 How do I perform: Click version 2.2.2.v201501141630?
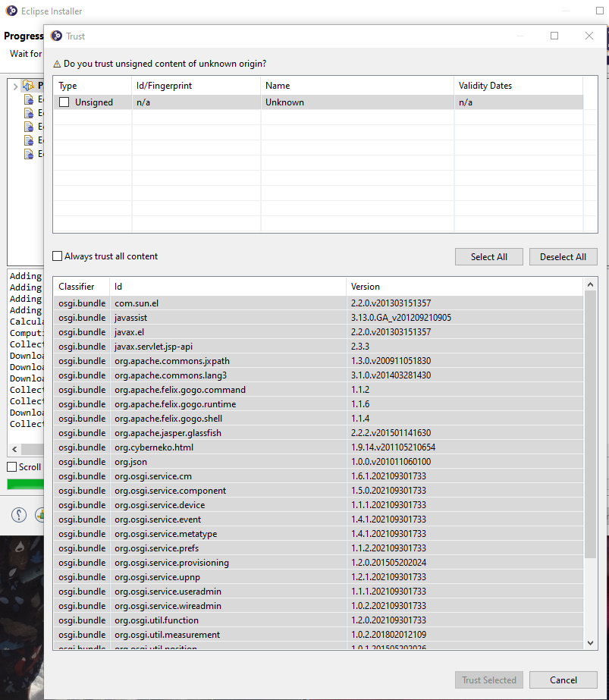(391, 432)
